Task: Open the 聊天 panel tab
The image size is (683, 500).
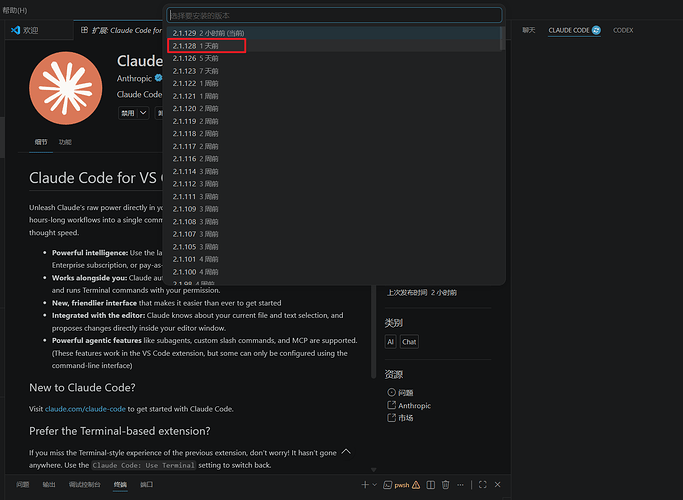Action: tap(528, 30)
